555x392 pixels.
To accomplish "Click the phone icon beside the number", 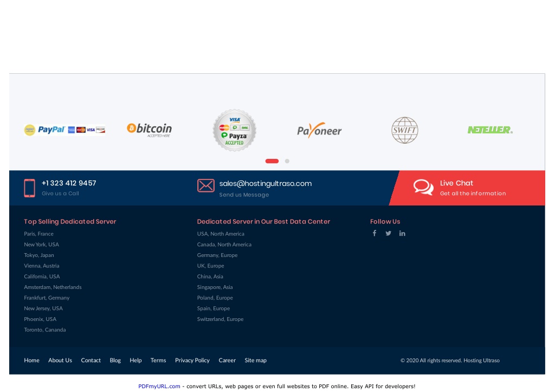I will [x=29, y=188].
